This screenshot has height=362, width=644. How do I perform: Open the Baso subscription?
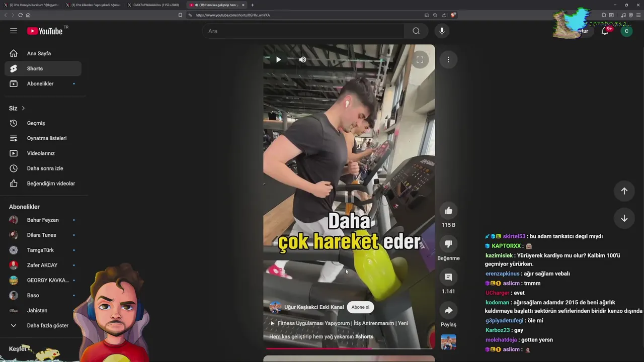(43, 295)
